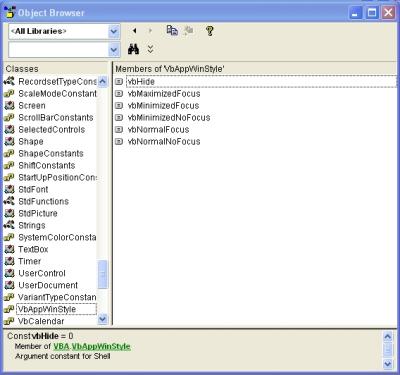Viewport: 400px width, 375px height.
Task: Select the SelectedControls class
Action: click(52, 129)
